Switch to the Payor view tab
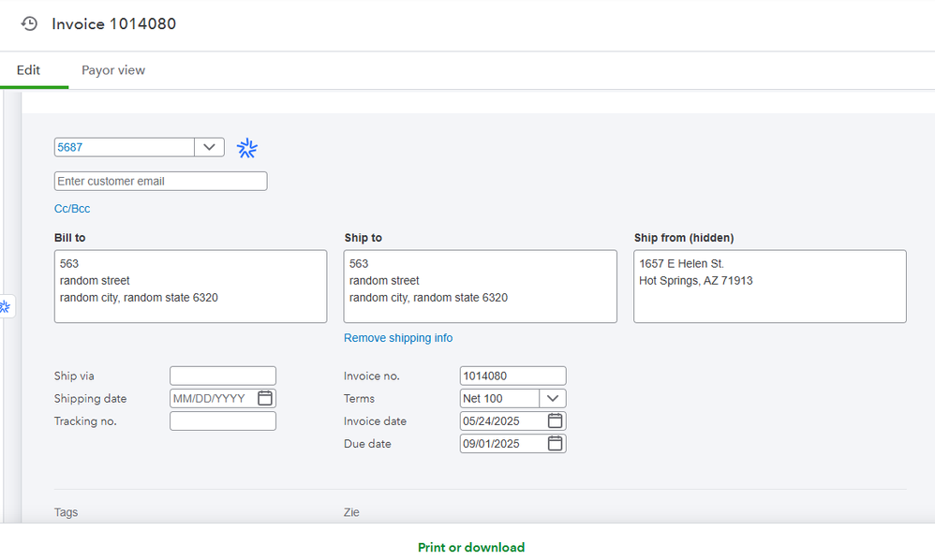The image size is (935, 560). click(x=113, y=70)
